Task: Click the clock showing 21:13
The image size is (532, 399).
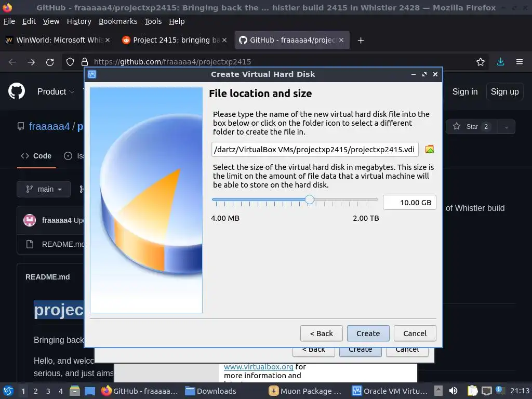Action: [x=520, y=391]
